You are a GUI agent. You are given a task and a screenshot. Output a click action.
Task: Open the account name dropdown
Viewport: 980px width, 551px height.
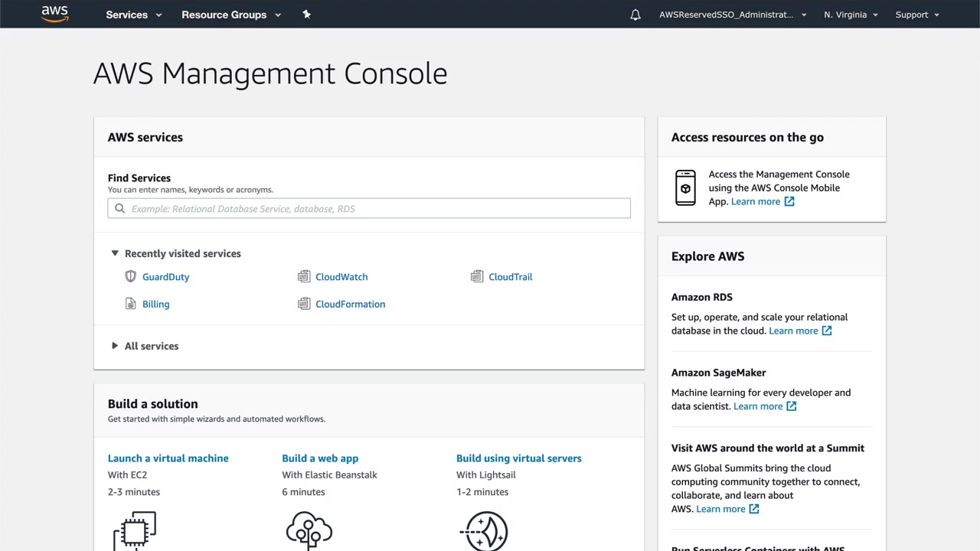(x=732, y=15)
